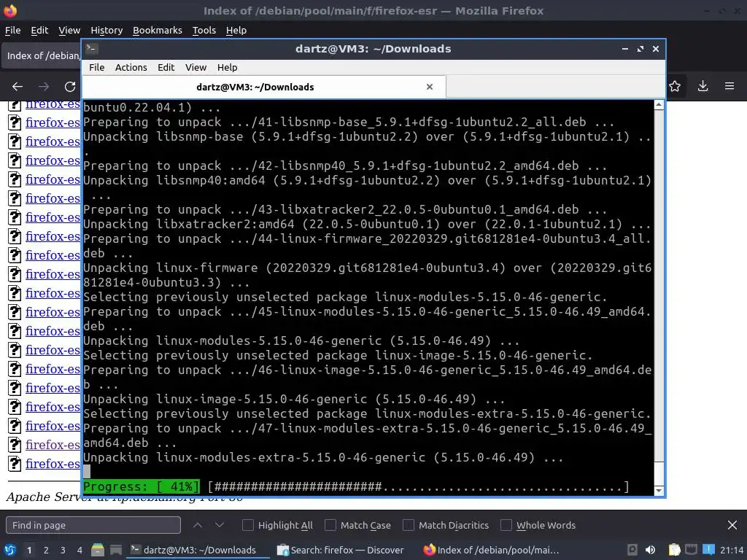Switch to the dartz@VM3 terminal taskbar entry
The width and height of the screenshot is (747, 560).
tap(198, 550)
